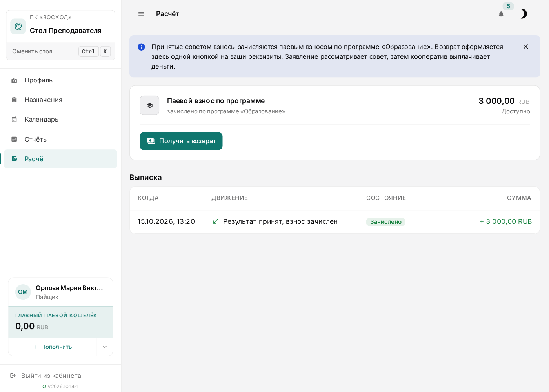Click the incoming arrow icon in statement row
The image size is (549, 392).
click(x=215, y=221)
